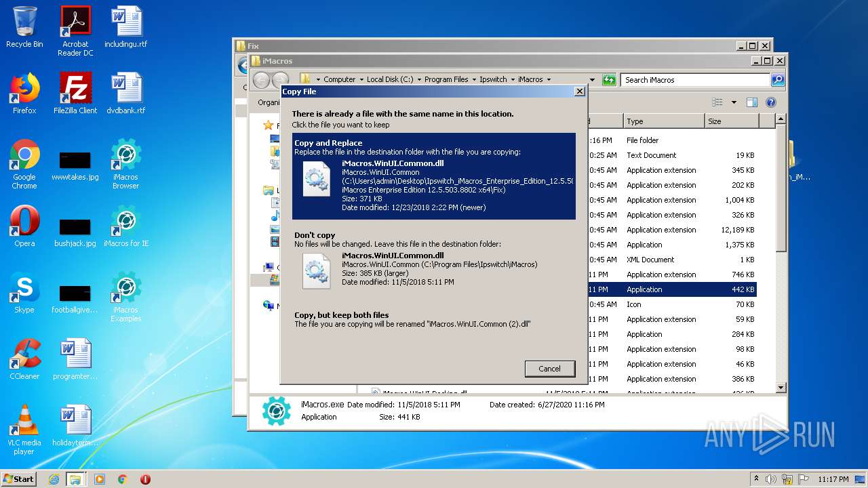868x488 pixels.
Task: Open Internet Explorer in taskbar
Action: coord(54,479)
